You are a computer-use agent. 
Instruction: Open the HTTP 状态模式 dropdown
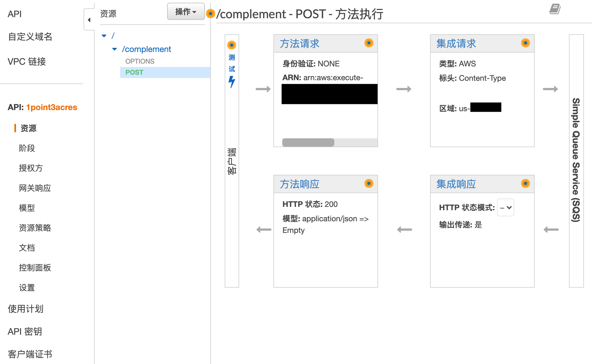[x=505, y=207]
